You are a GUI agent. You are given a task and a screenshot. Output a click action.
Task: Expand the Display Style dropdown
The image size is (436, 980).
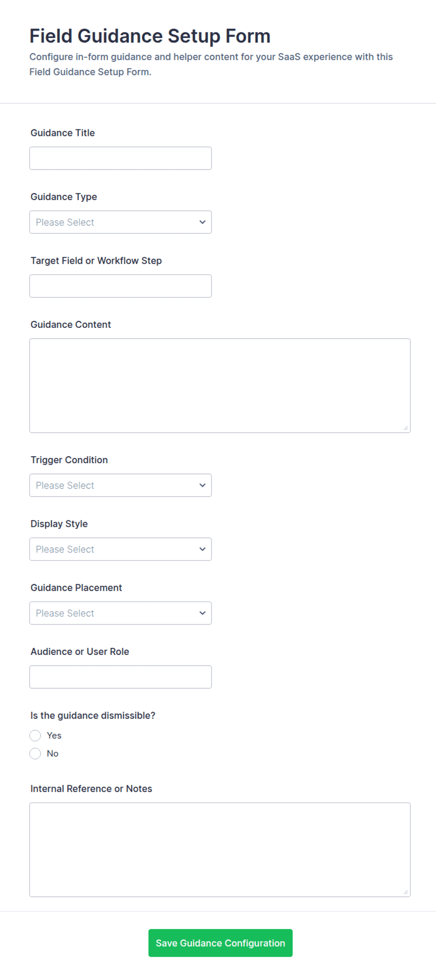120,549
